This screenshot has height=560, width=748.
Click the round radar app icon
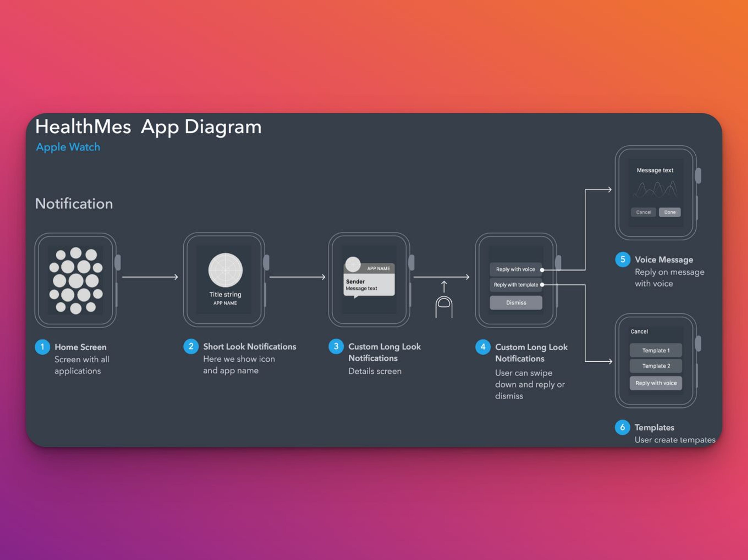(225, 270)
